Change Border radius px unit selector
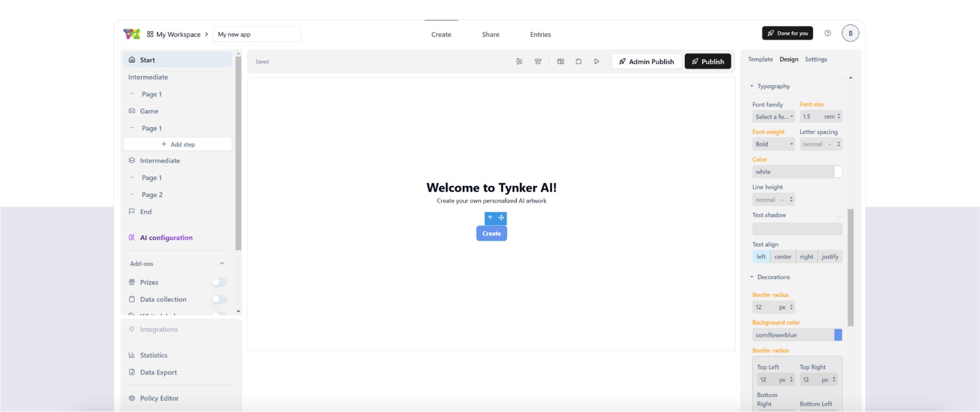Viewport: 980px width, 412px height. (x=786, y=307)
